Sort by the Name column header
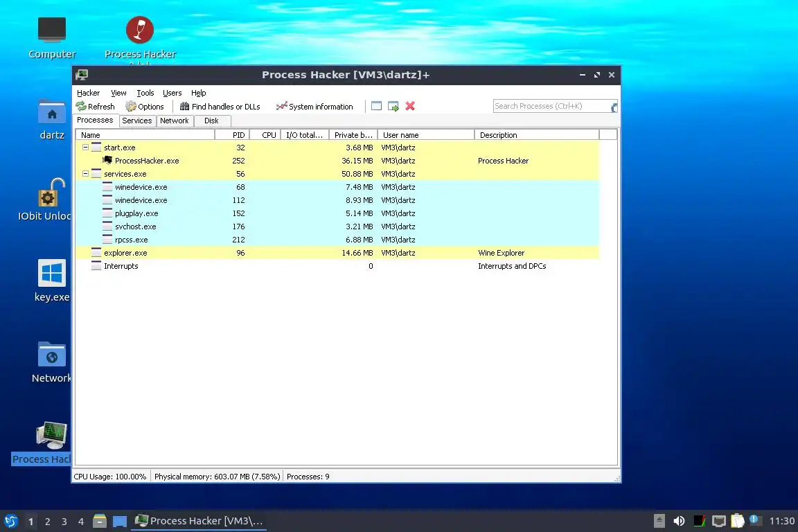 (x=145, y=135)
